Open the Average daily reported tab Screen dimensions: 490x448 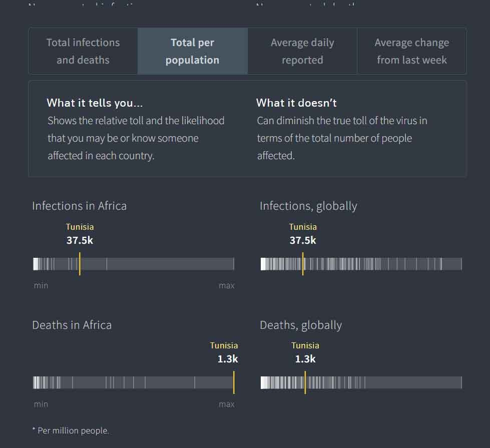tap(302, 51)
